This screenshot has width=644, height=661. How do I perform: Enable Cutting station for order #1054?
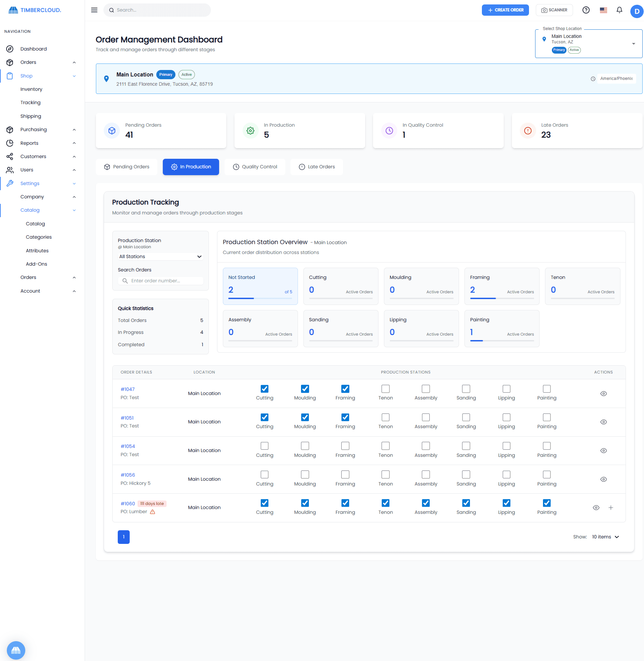[264, 446]
